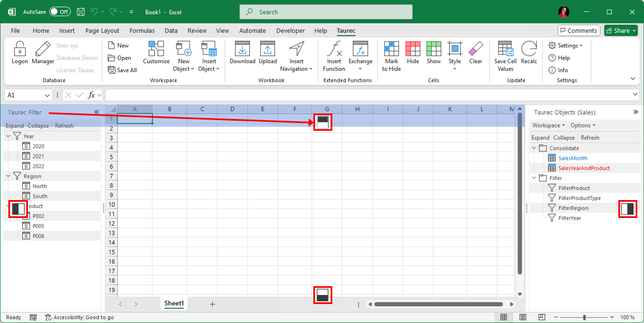The height and width of the screenshot is (323, 644).
Task: Click the red Hide cells icon
Action: click(x=413, y=49)
